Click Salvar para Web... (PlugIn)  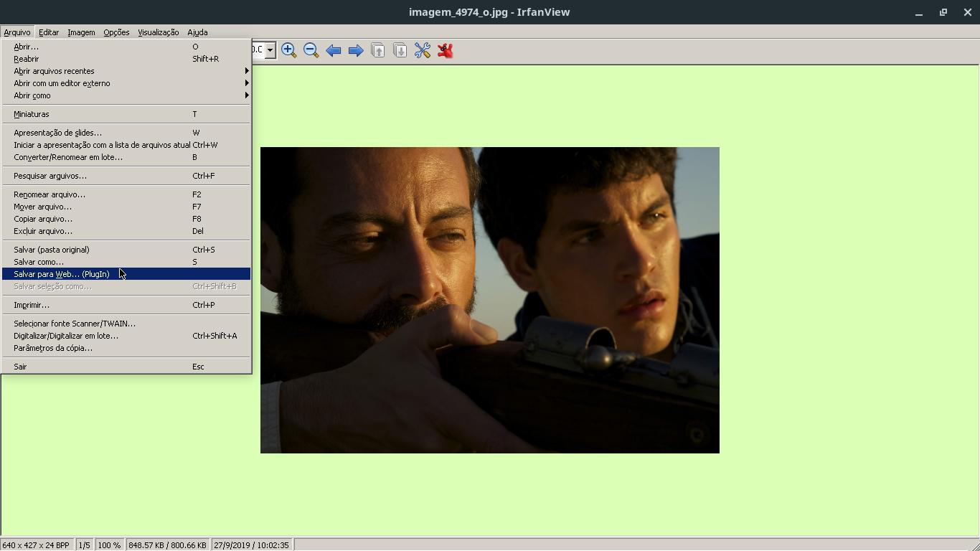point(126,274)
